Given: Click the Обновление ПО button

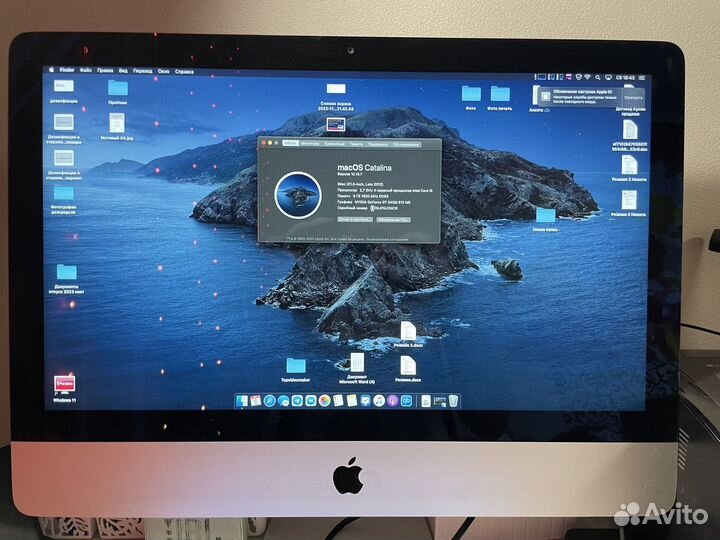Looking at the screenshot, I should click(x=394, y=219).
